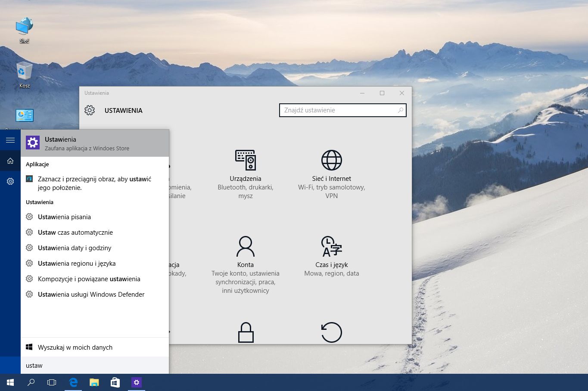Click the Aplikacje section header
Image resolution: width=588 pixels, height=391 pixels.
coord(37,164)
